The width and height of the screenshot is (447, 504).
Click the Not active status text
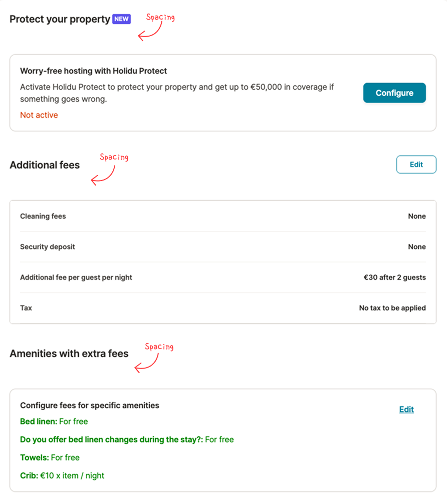pos(39,115)
